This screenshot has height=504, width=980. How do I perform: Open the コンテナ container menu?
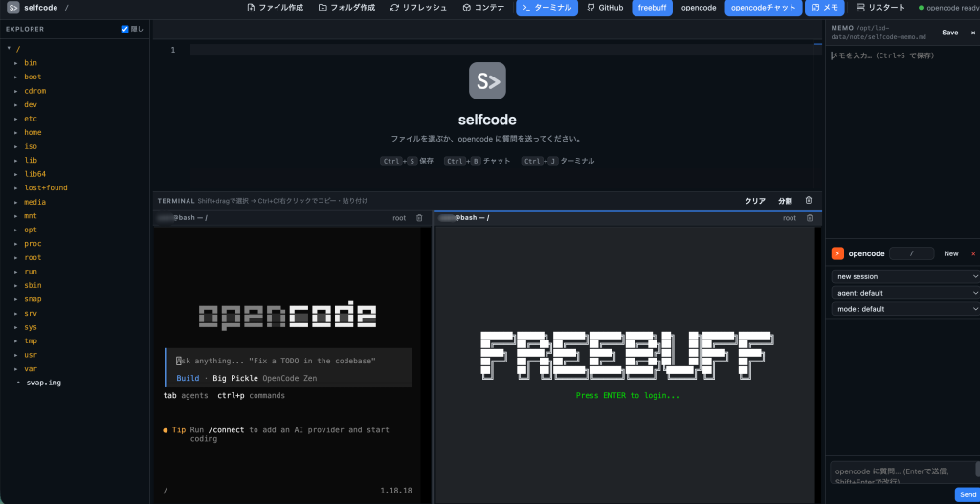(x=483, y=8)
